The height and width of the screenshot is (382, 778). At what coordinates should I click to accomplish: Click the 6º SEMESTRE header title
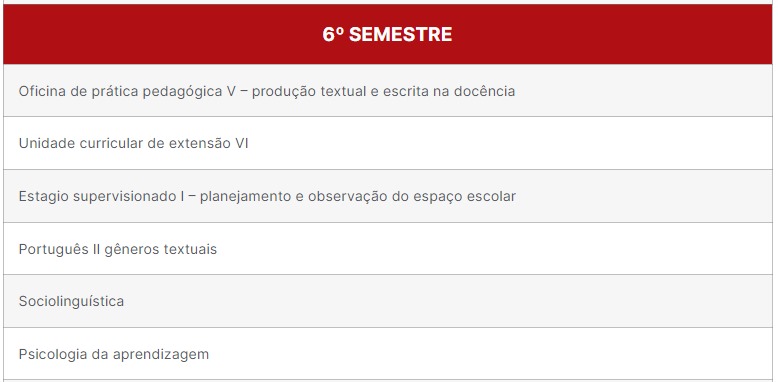tap(387, 34)
